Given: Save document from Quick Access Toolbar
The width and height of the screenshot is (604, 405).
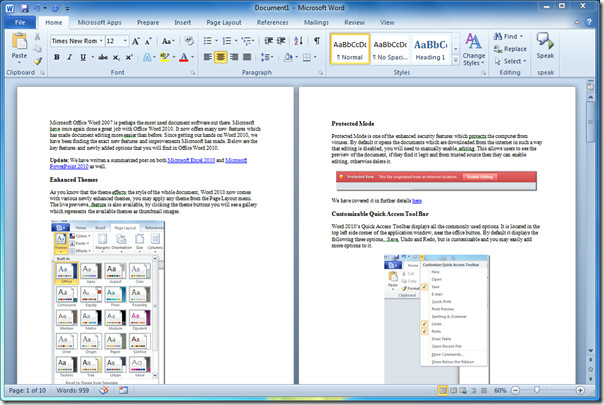Looking at the screenshot, I should pos(24,8).
